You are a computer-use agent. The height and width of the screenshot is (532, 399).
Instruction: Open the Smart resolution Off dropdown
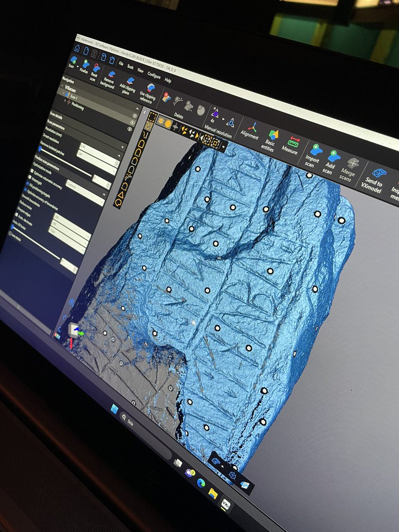click(96, 161)
